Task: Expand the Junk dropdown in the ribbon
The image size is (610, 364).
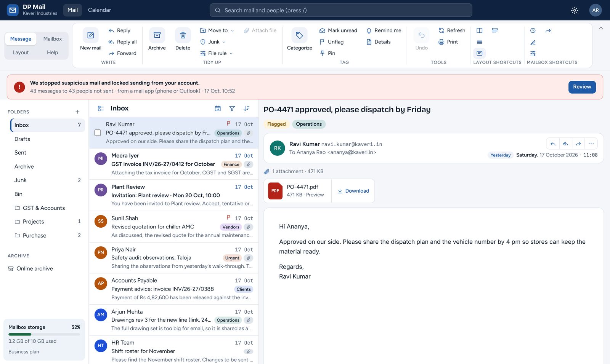Action: [213, 42]
